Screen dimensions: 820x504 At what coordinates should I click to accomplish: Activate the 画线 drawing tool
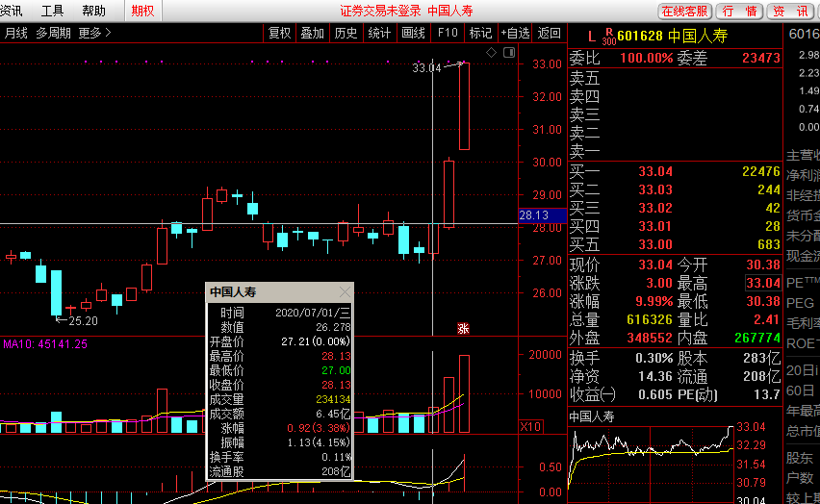(413, 33)
